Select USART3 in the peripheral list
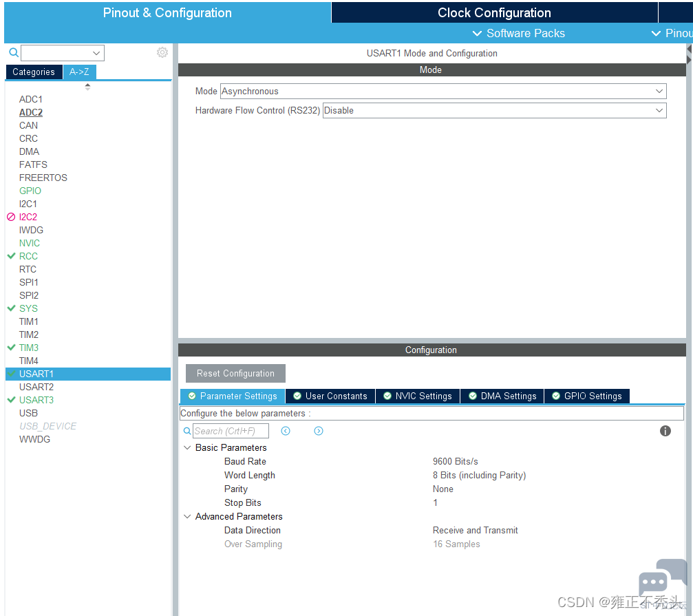Image resolution: width=693 pixels, height=616 pixels. (x=36, y=400)
